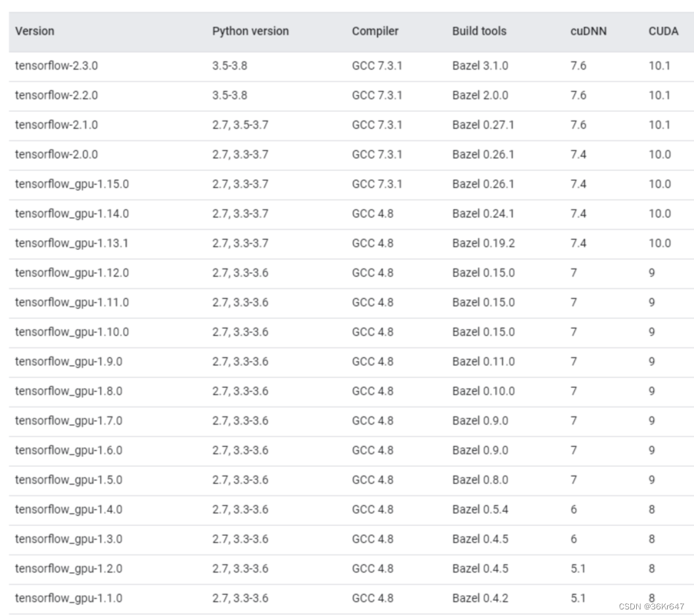Click the Bazel 0.11.0 cell

(483, 362)
